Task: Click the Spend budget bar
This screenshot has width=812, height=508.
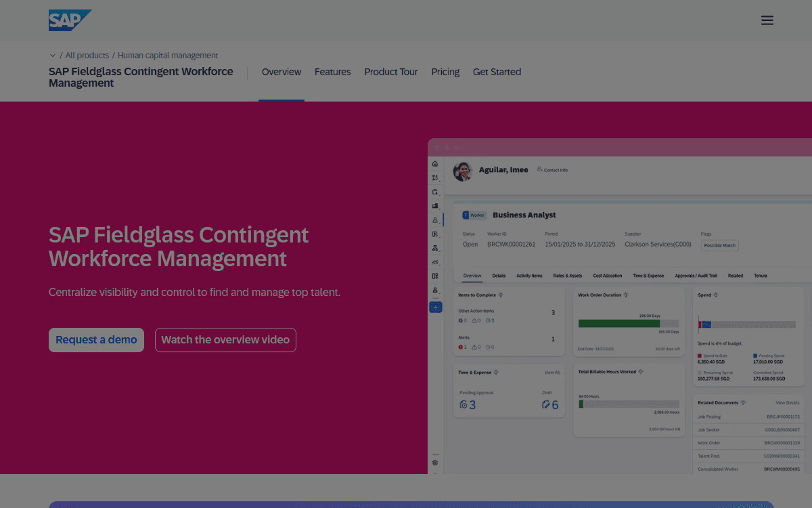Action: click(x=746, y=324)
